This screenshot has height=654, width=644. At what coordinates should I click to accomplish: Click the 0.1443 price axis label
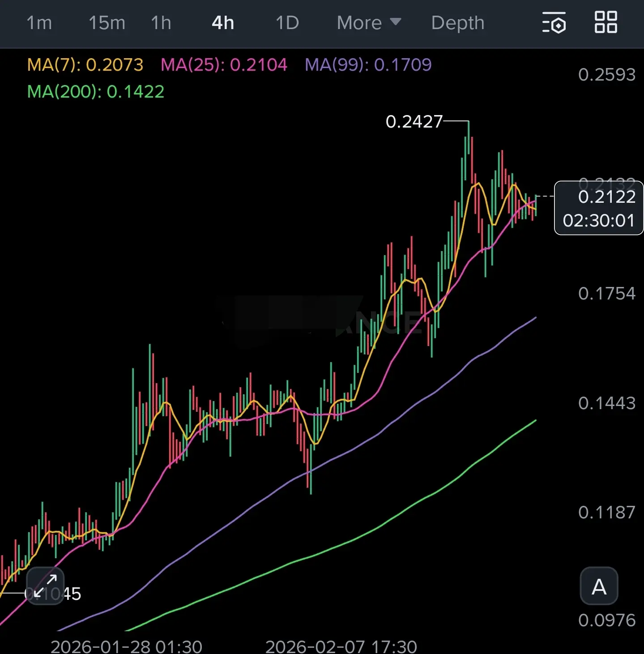[x=607, y=403]
